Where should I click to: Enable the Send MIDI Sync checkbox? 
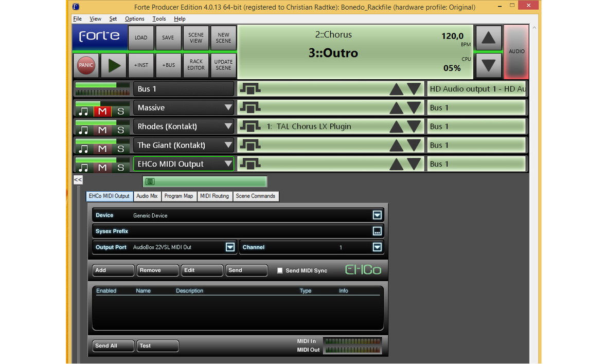click(280, 270)
